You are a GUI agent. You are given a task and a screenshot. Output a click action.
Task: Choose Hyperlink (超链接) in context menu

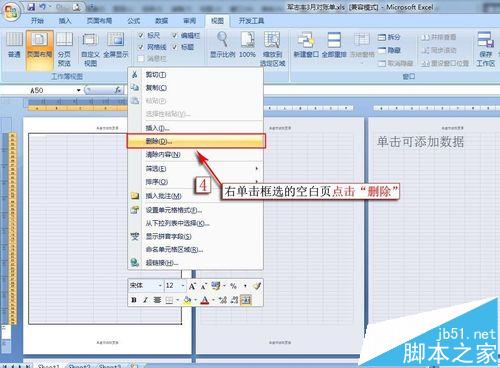pyautogui.click(x=196, y=263)
